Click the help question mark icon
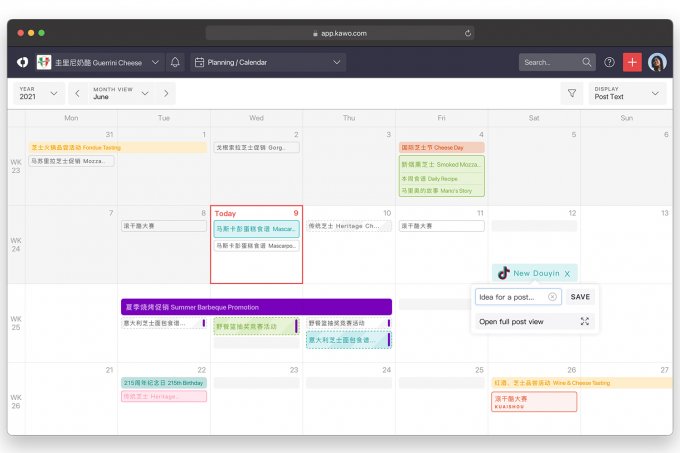Viewport: 680px width, 453px height. pos(609,62)
